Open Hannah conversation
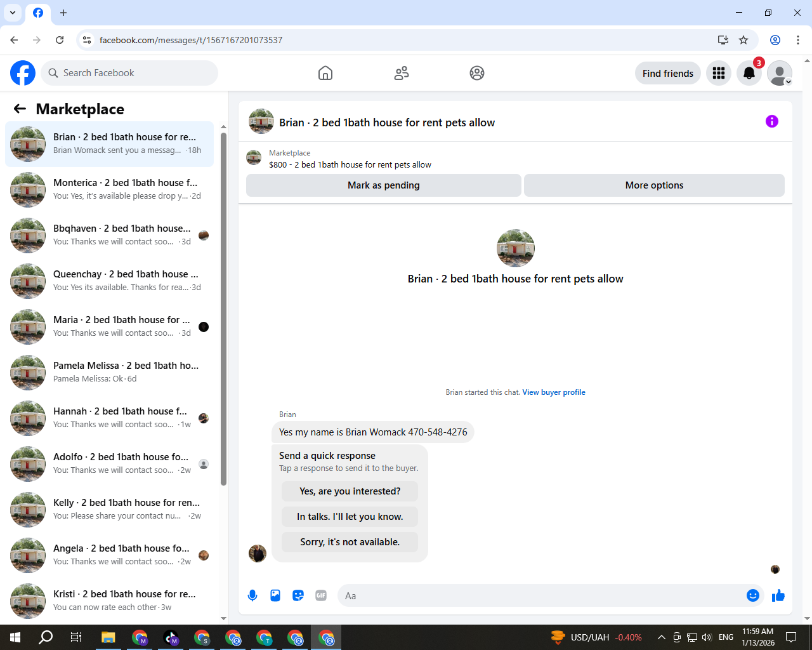This screenshot has height=650, width=812. click(x=109, y=418)
